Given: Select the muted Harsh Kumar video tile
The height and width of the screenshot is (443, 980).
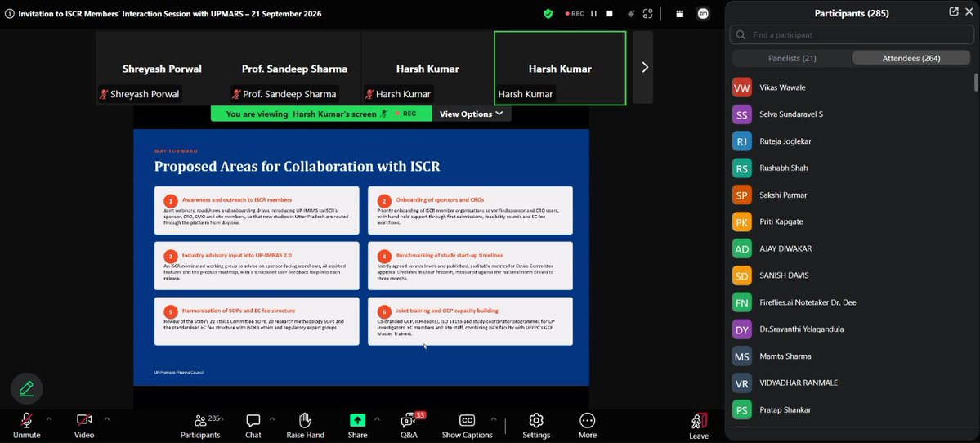Looking at the screenshot, I should tap(427, 68).
